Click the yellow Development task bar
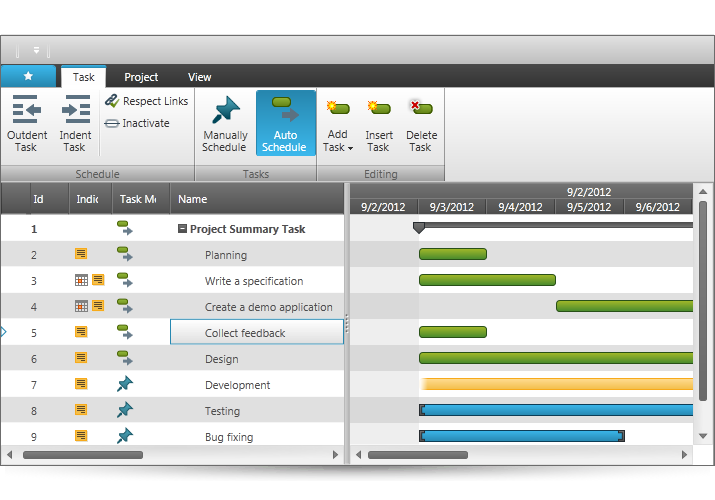 (x=556, y=384)
